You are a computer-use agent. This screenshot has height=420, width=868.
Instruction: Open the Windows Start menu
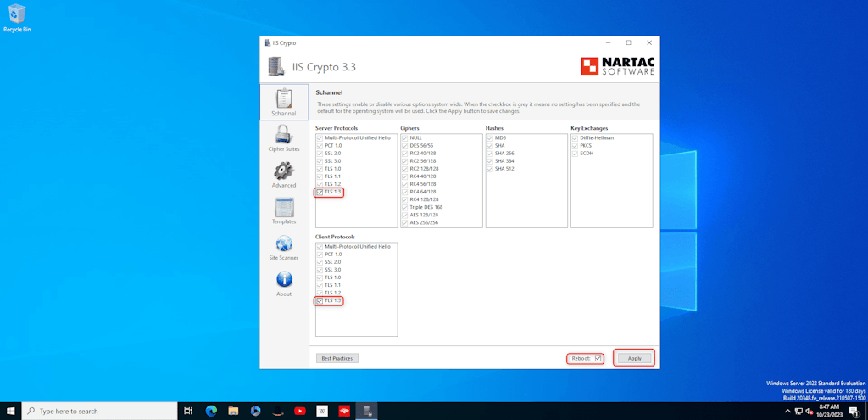coord(10,412)
